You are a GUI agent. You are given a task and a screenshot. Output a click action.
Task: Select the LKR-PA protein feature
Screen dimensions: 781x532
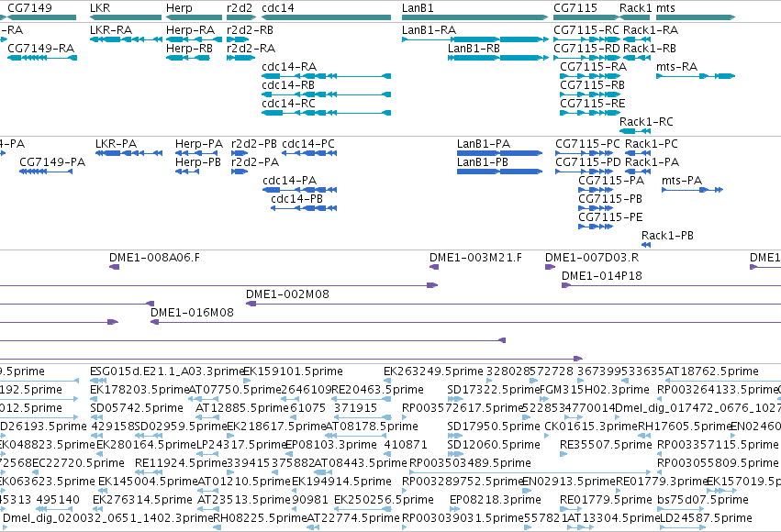click(129, 153)
